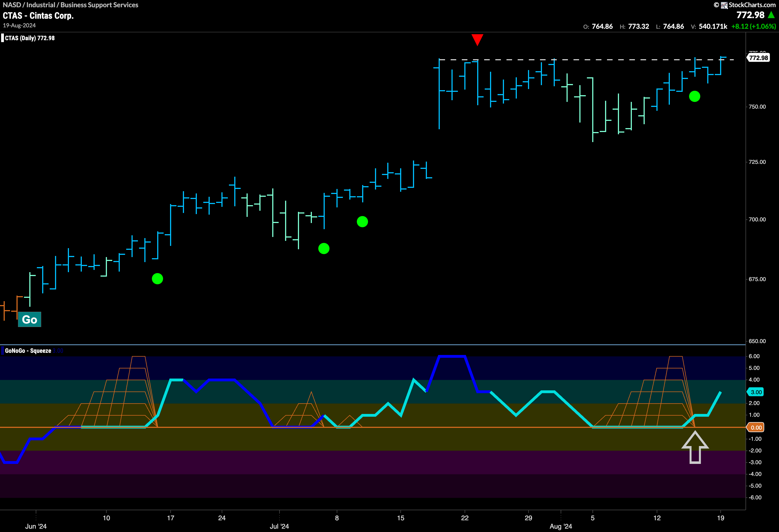Click the green dot near early July low
The width and height of the screenshot is (779, 532).
pos(324,249)
